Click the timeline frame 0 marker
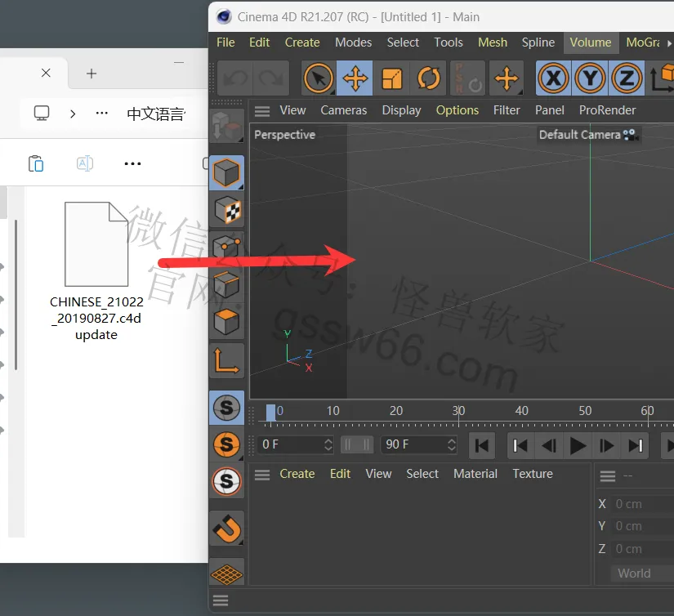The height and width of the screenshot is (616, 674). (x=270, y=413)
